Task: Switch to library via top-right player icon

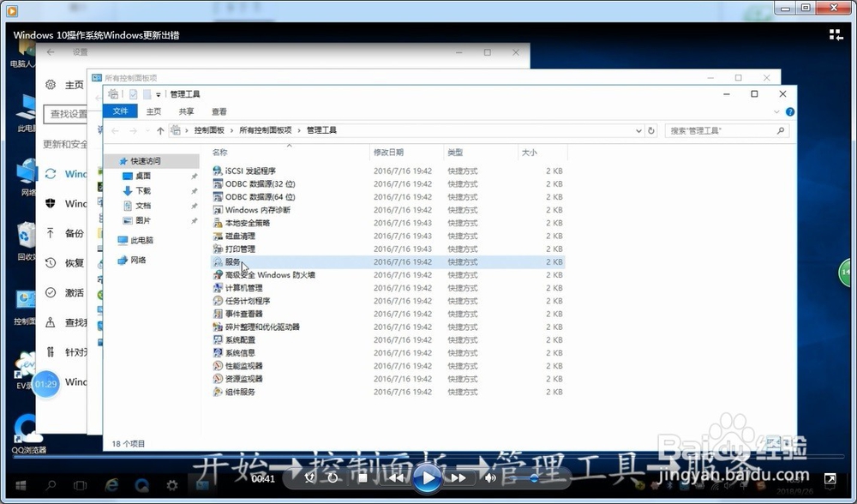Action: [x=836, y=35]
